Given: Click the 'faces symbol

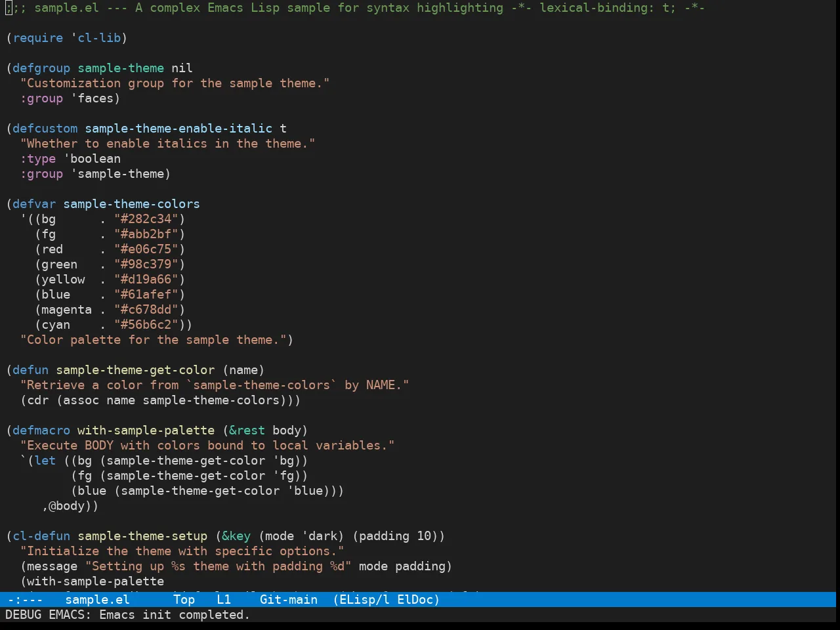Looking at the screenshot, I should [92, 98].
